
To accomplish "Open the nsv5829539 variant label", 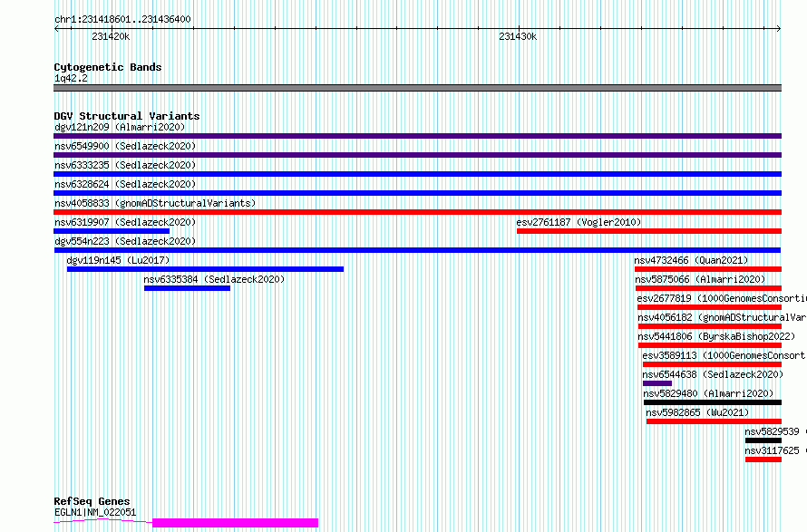I will pos(772,431).
